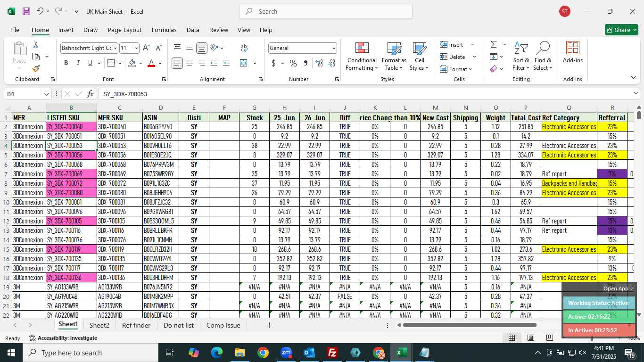Open Google Chrome from the taskbar
This screenshot has height=362, width=644.
coord(263,353)
